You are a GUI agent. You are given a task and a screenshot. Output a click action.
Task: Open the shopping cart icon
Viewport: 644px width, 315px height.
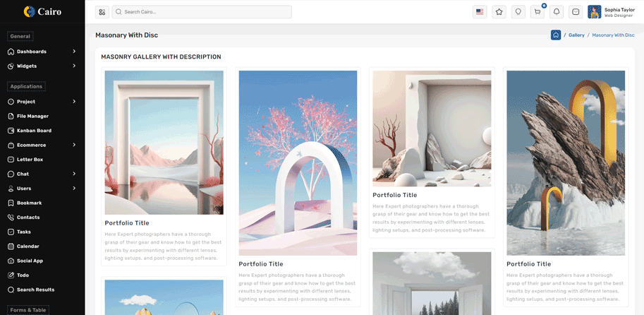point(537,12)
